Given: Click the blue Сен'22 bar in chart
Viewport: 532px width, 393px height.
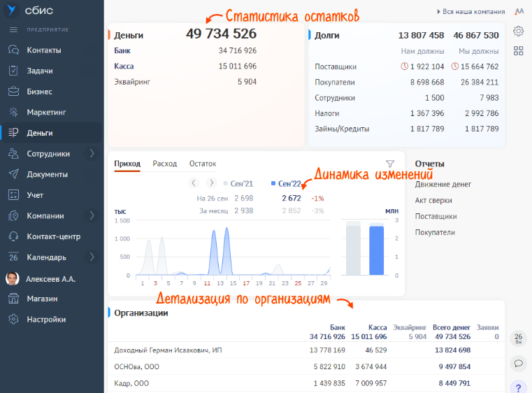Looking at the screenshot, I should click(377, 250).
